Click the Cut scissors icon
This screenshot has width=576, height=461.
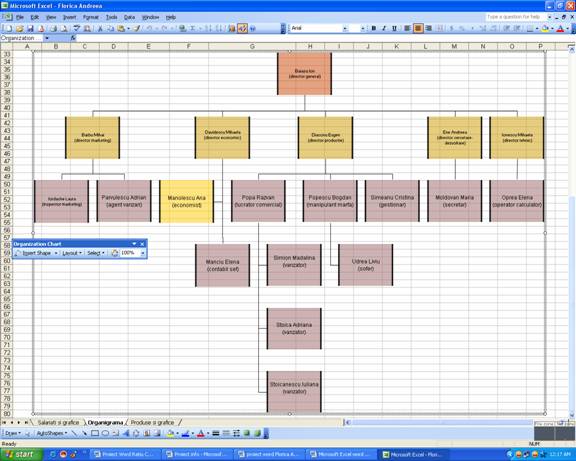[x=100, y=28]
